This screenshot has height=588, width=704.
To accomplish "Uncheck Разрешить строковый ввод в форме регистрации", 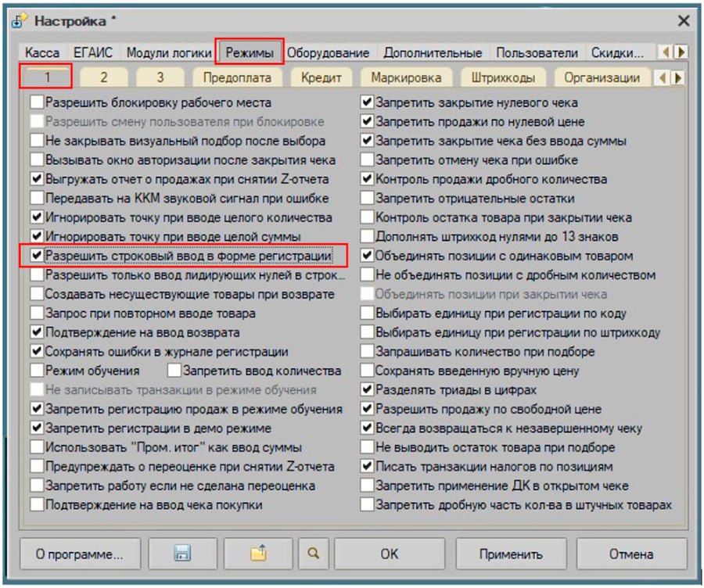I will [37, 256].
